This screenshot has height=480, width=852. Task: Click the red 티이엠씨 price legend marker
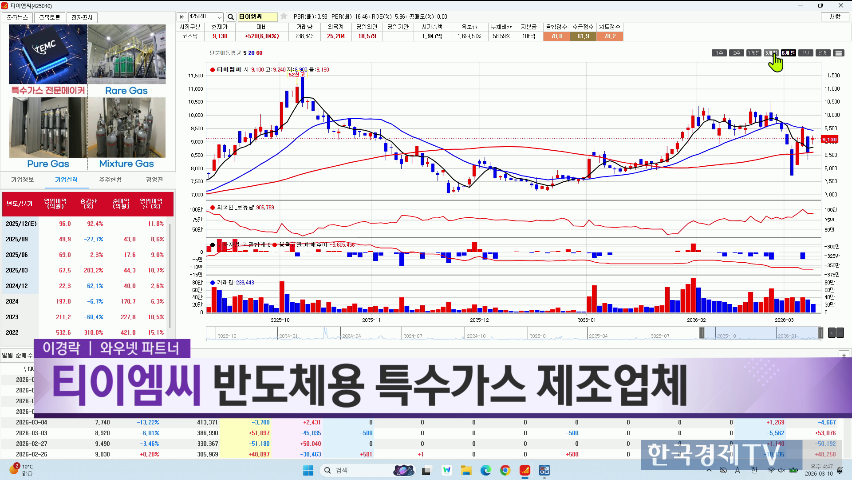pos(212,69)
